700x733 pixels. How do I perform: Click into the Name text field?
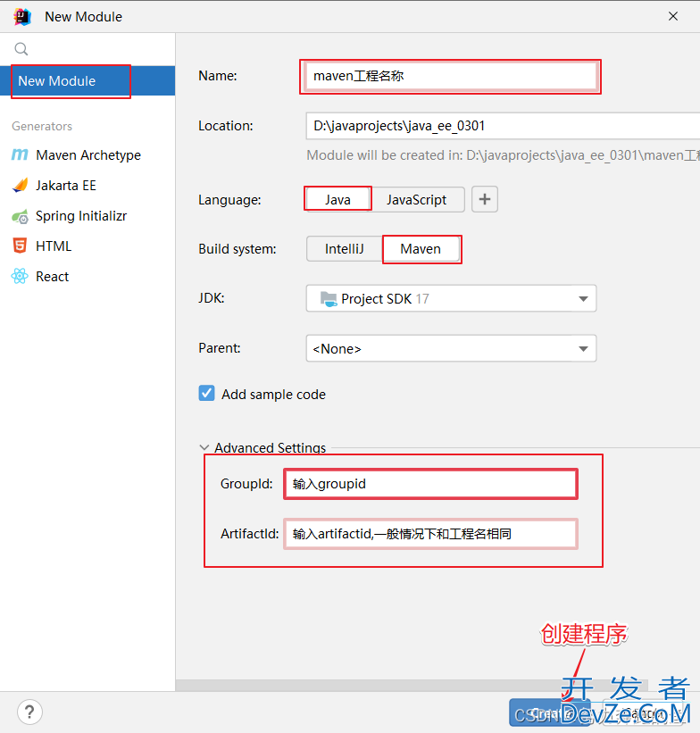450,77
